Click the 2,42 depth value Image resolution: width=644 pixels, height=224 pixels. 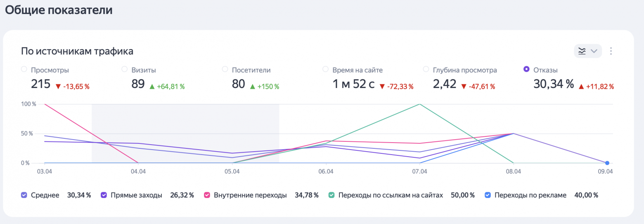click(x=445, y=84)
